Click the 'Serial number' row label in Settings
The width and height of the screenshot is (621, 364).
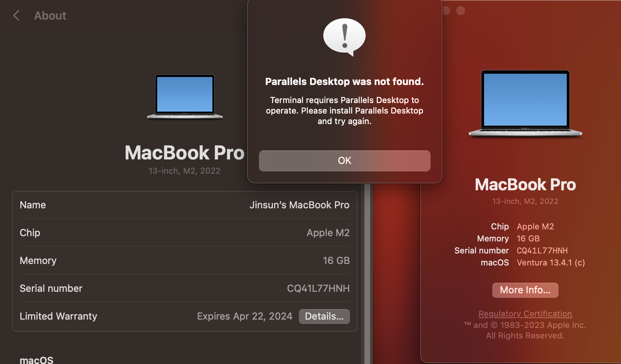[x=51, y=288]
